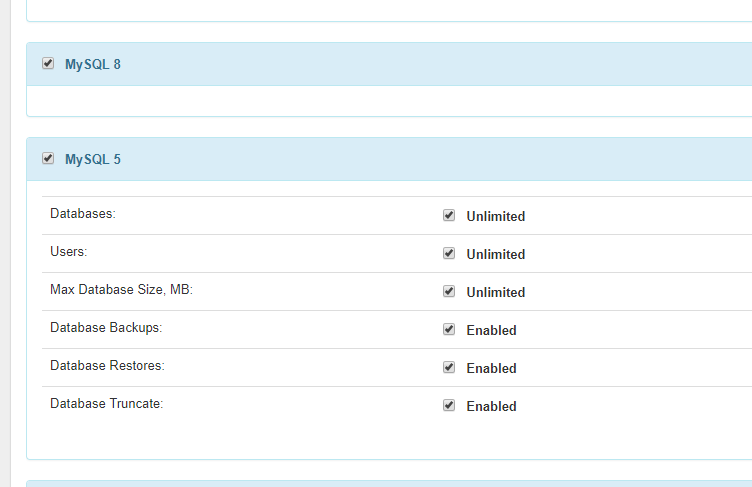Click the 'Database Backups:' label

tap(106, 328)
